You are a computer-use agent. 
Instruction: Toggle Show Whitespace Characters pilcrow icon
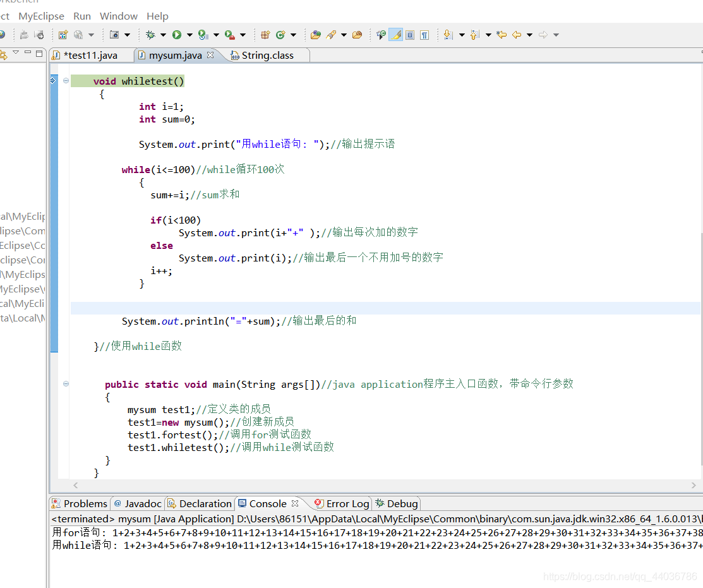[424, 35]
